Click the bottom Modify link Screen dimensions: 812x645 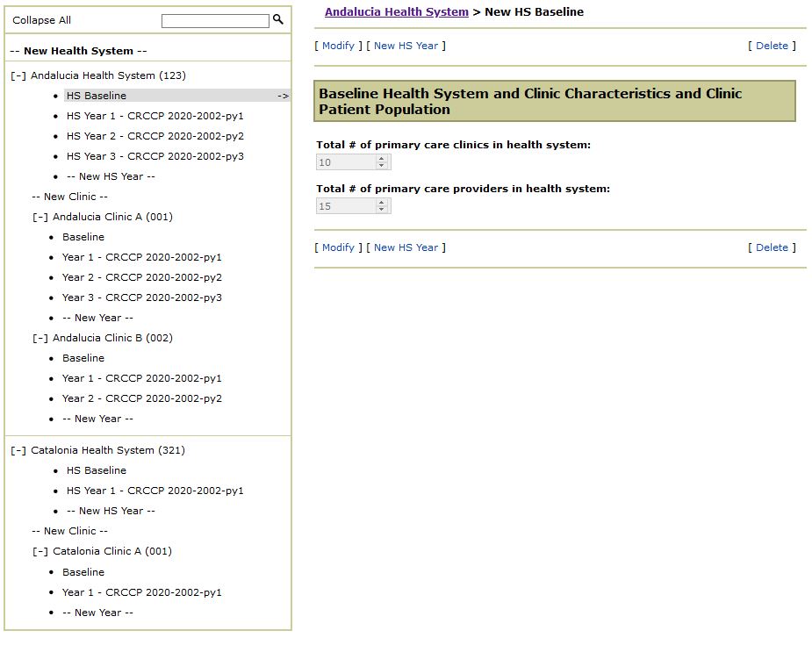tap(338, 247)
